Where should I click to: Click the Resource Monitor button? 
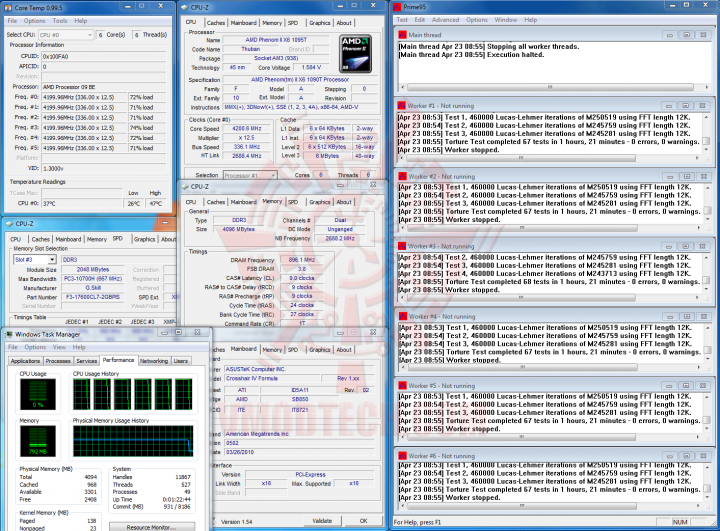(x=152, y=527)
